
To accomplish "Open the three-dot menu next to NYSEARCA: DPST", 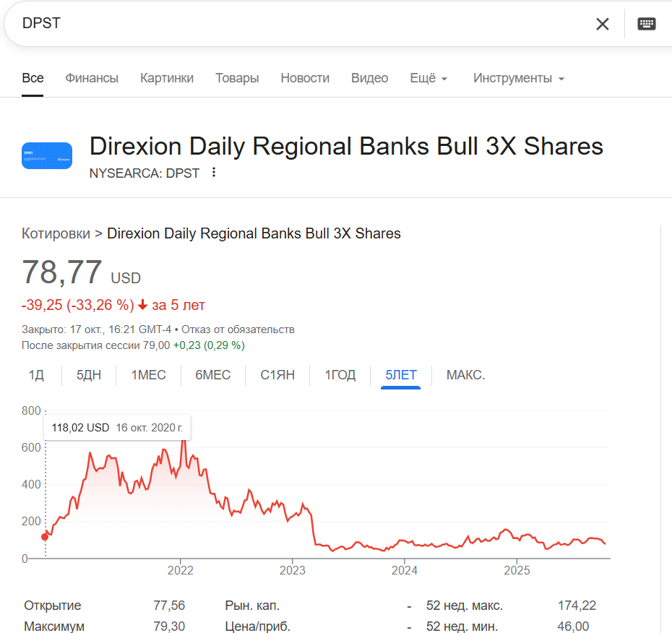I will click(x=214, y=173).
